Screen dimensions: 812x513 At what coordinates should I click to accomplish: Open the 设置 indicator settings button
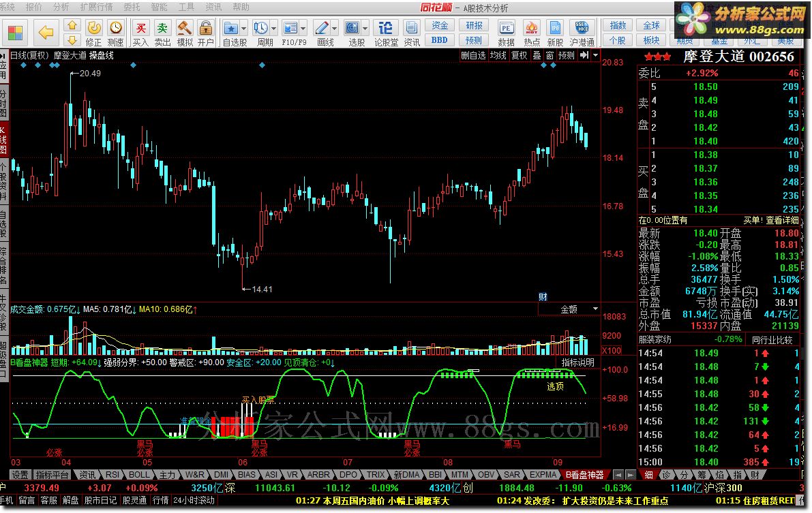20,475
